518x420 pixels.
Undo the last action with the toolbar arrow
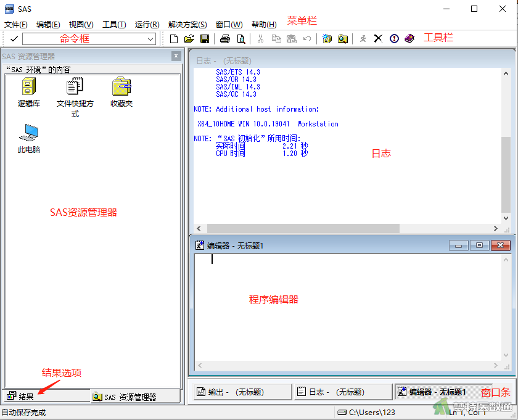307,39
